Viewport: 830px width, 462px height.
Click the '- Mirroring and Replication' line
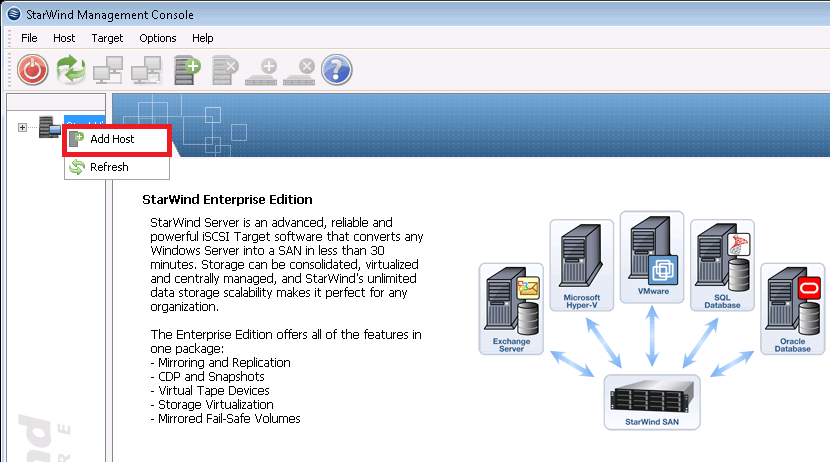221,363
